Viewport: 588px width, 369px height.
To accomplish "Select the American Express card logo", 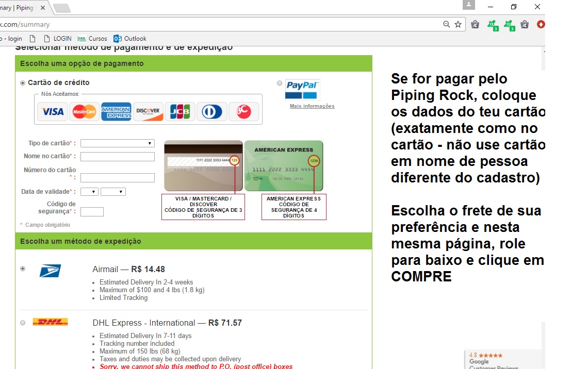I will tap(116, 112).
